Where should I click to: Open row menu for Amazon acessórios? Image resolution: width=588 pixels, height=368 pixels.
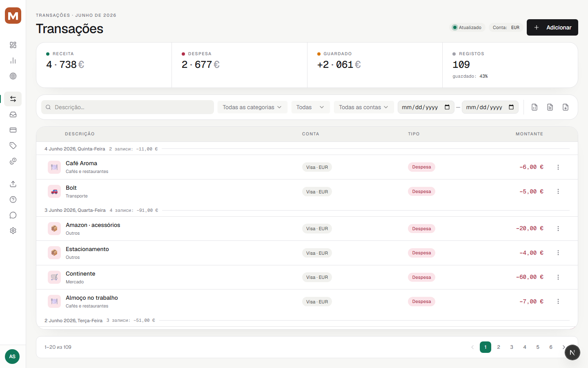point(558,229)
